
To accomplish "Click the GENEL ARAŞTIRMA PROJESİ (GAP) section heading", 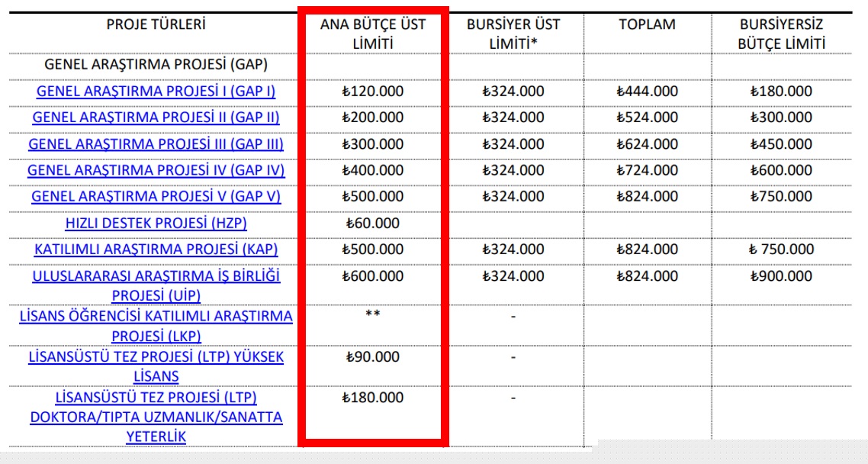I will 156,64.
